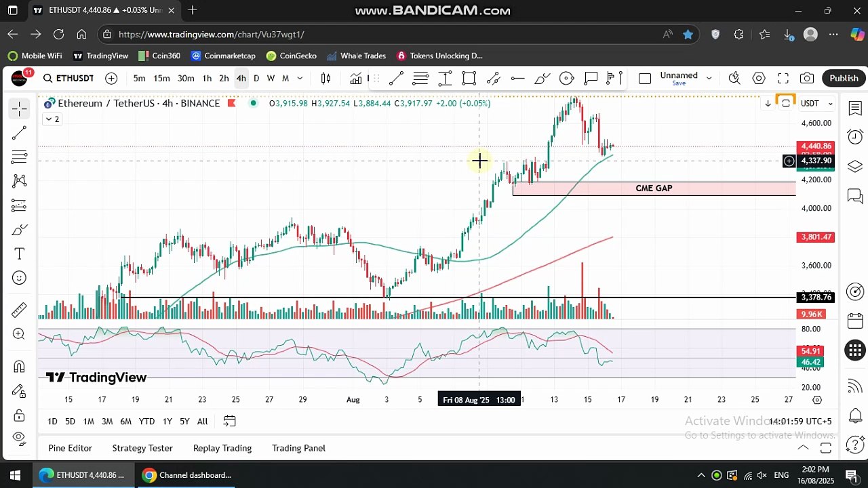Maximize the bottom panel
The width and height of the screenshot is (868, 488).
(826, 448)
